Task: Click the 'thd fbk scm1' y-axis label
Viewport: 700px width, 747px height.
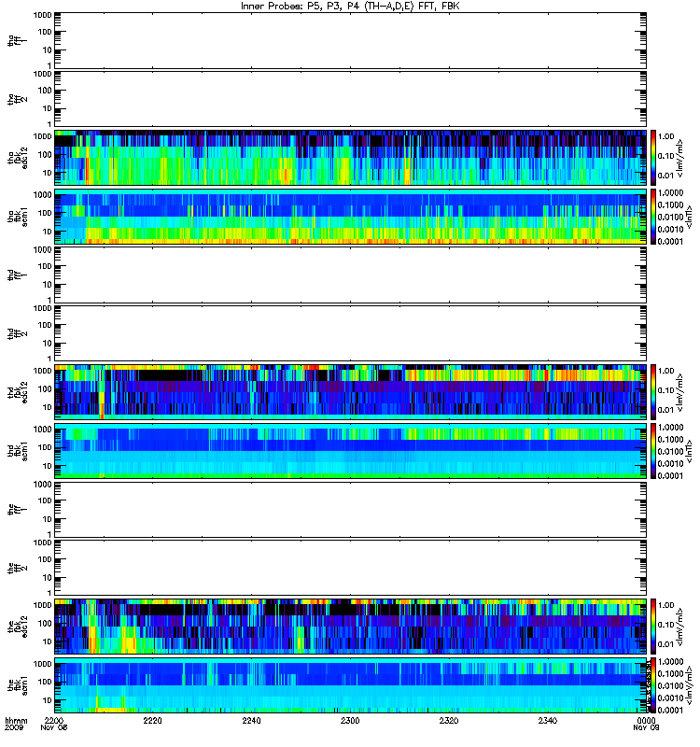Action: pyautogui.click(x=17, y=451)
